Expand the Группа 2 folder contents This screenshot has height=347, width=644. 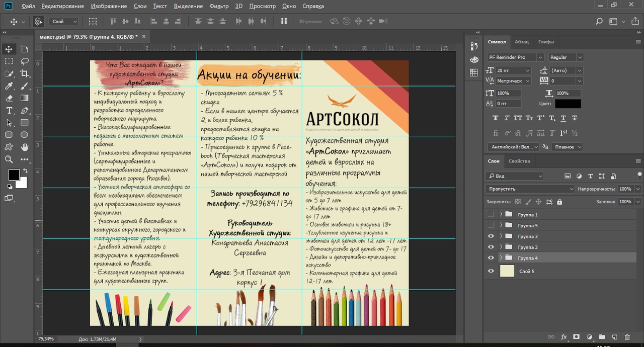click(x=501, y=247)
